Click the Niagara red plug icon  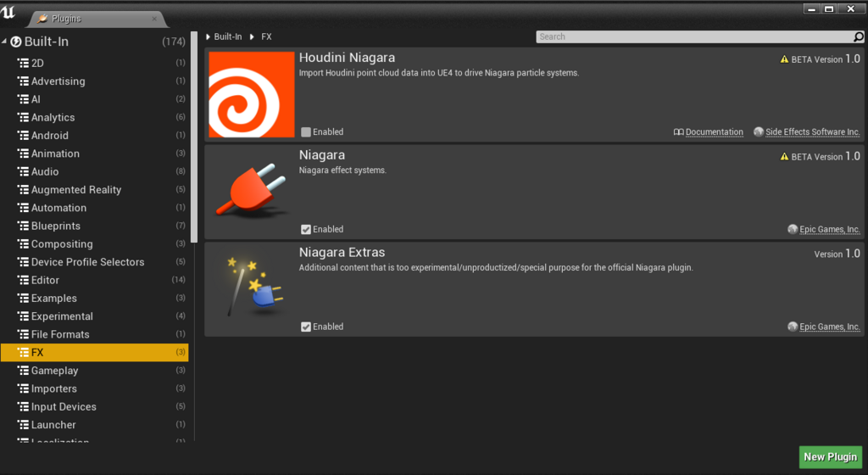click(x=251, y=189)
